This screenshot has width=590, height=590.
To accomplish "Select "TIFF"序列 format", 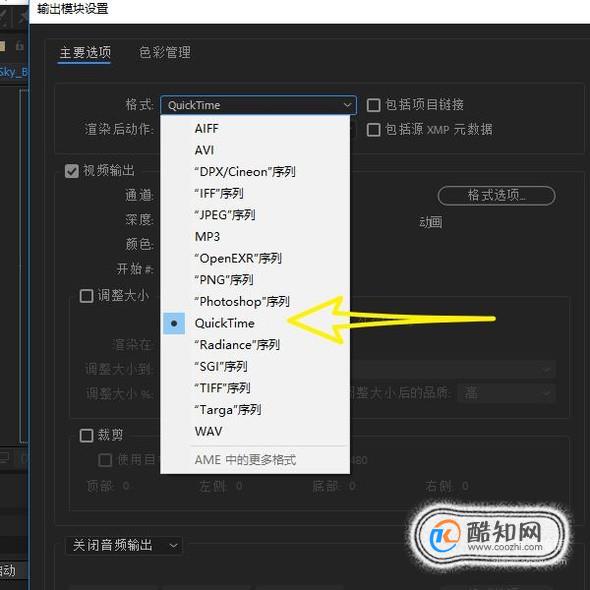I will (x=255, y=388).
